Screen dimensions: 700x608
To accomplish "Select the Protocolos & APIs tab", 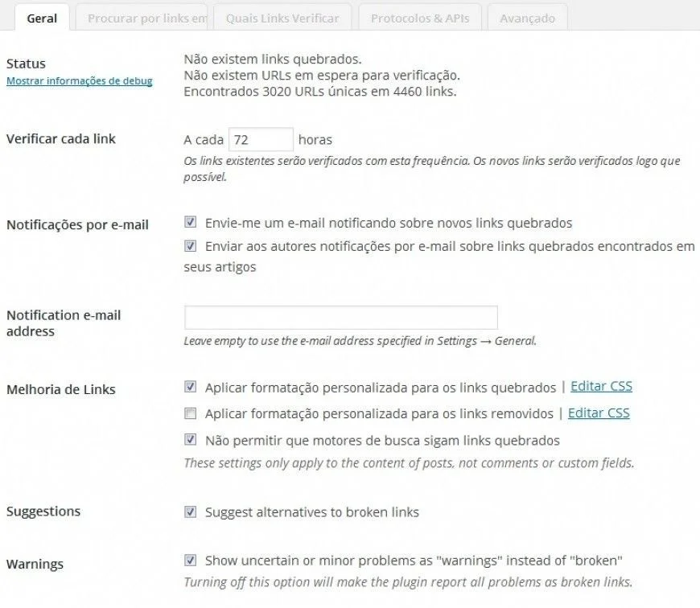I will [420, 18].
